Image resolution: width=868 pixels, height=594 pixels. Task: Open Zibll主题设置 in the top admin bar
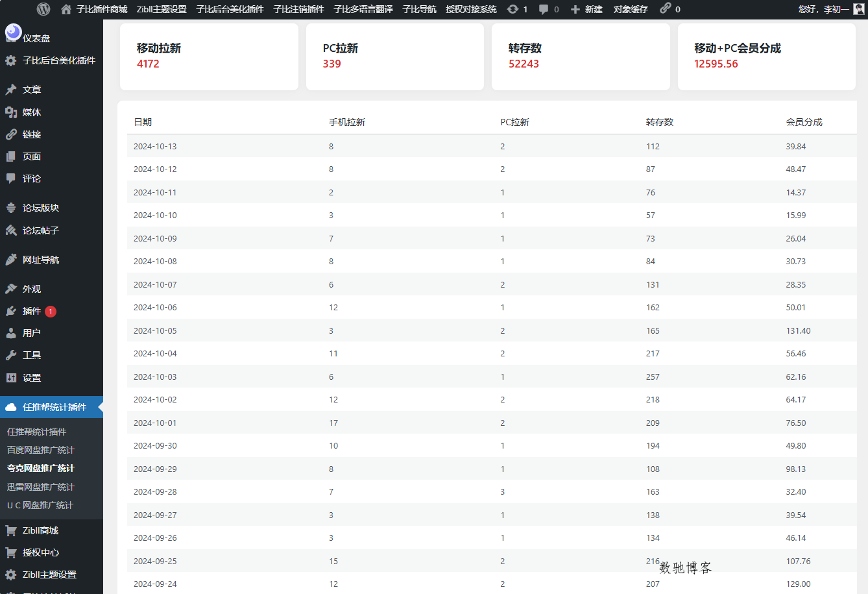tap(162, 9)
